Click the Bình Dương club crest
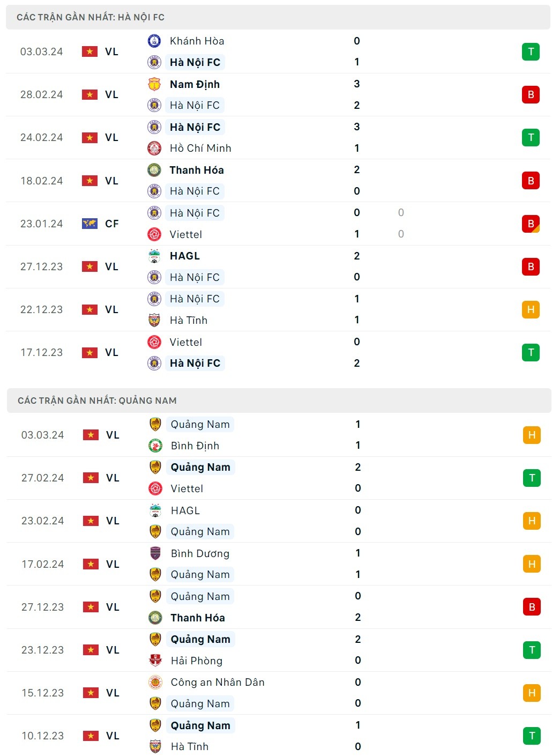The image size is (552, 756). coord(155,553)
